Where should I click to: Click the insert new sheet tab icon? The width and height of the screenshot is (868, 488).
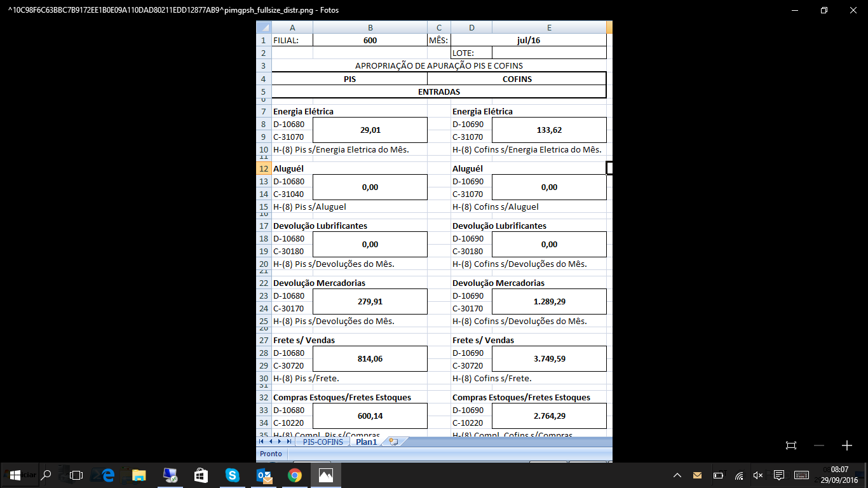[393, 442]
